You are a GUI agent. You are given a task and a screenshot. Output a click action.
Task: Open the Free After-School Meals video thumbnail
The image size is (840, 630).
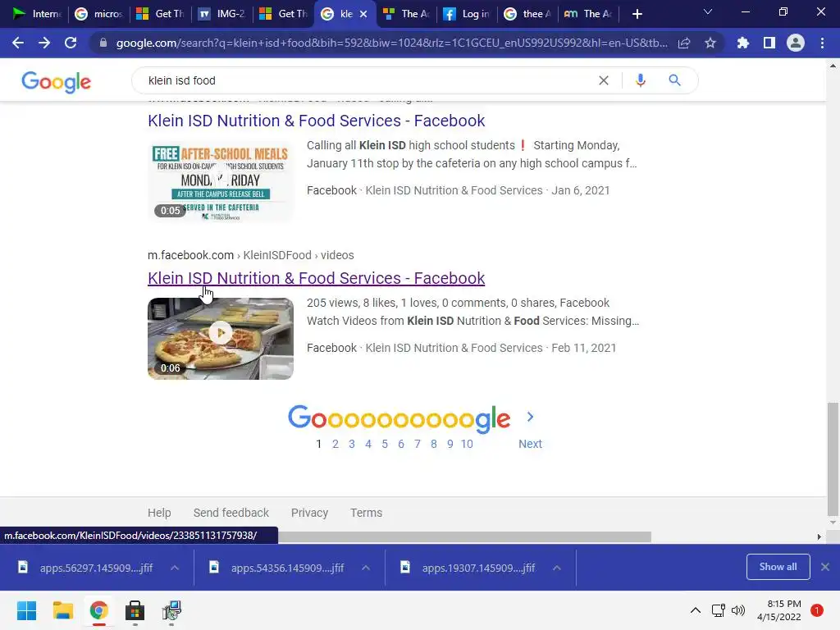(x=220, y=181)
